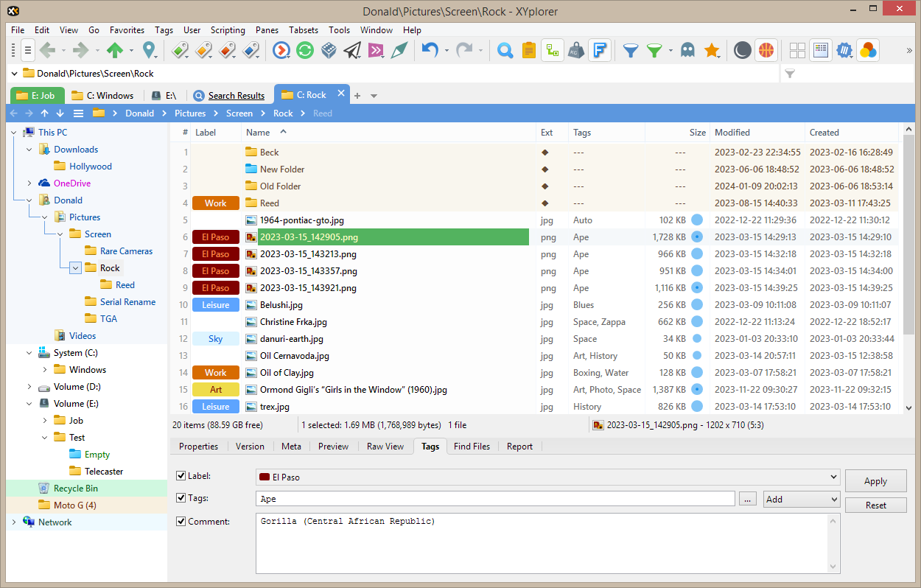
Task: Open the Scripting menu
Action: (x=228, y=30)
